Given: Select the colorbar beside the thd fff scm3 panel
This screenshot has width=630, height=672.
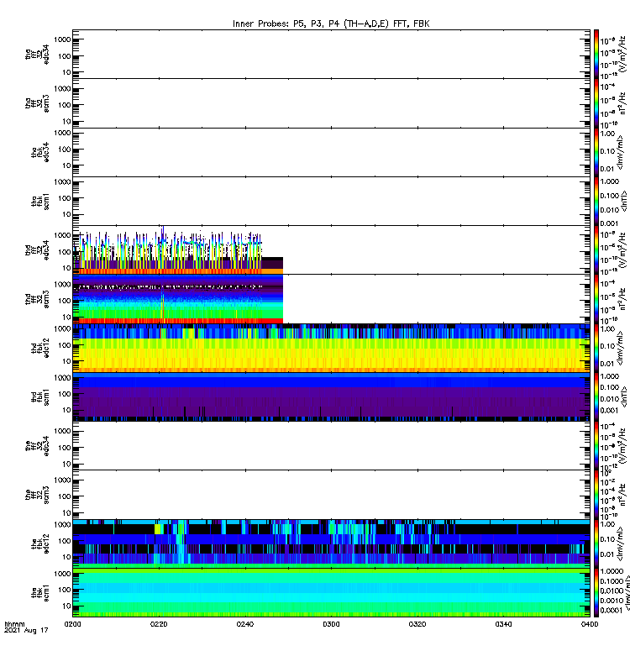Looking at the screenshot, I should tap(596, 299).
